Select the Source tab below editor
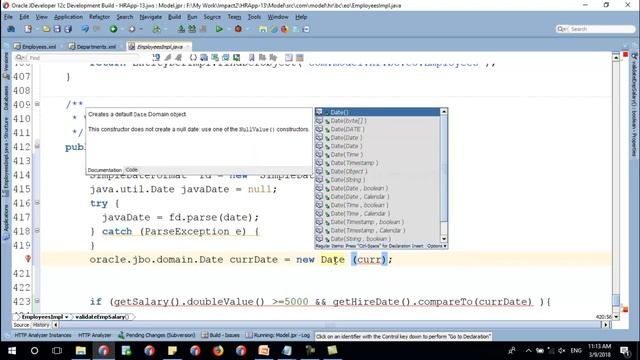Image resolution: width=640 pixels, height=360 pixels. pyautogui.click(x=21, y=325)
